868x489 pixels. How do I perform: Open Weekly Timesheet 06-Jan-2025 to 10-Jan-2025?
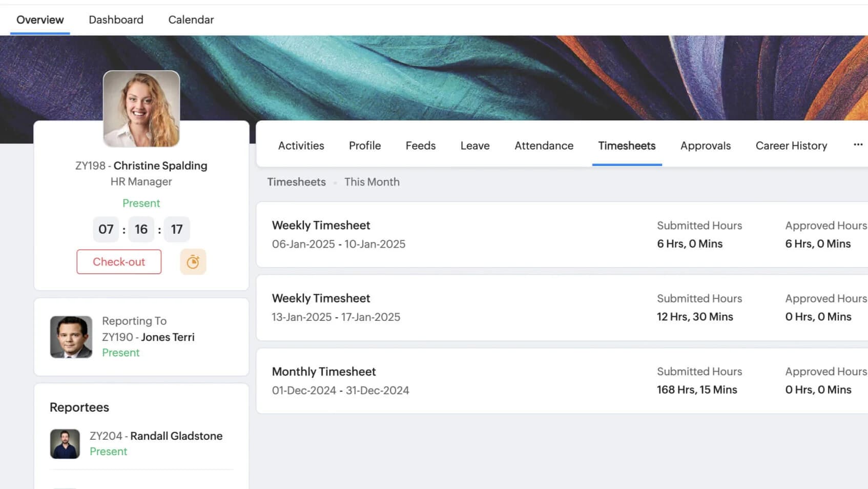point(562,235)
